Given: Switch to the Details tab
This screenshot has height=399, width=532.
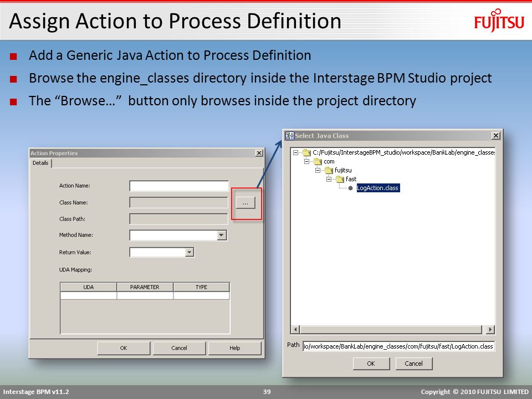Looking at the screenshot, I should pos(40,163).
